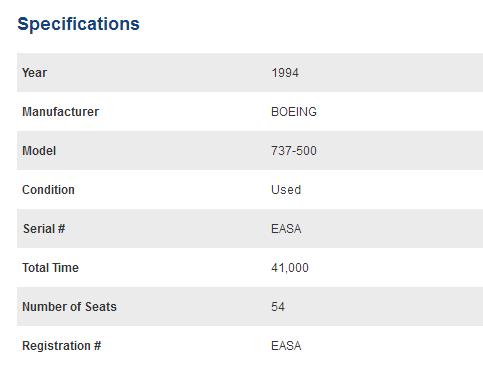Select the Total Time label
The width and height of the screenshot is (483, 380).
(x=50, y=268)
